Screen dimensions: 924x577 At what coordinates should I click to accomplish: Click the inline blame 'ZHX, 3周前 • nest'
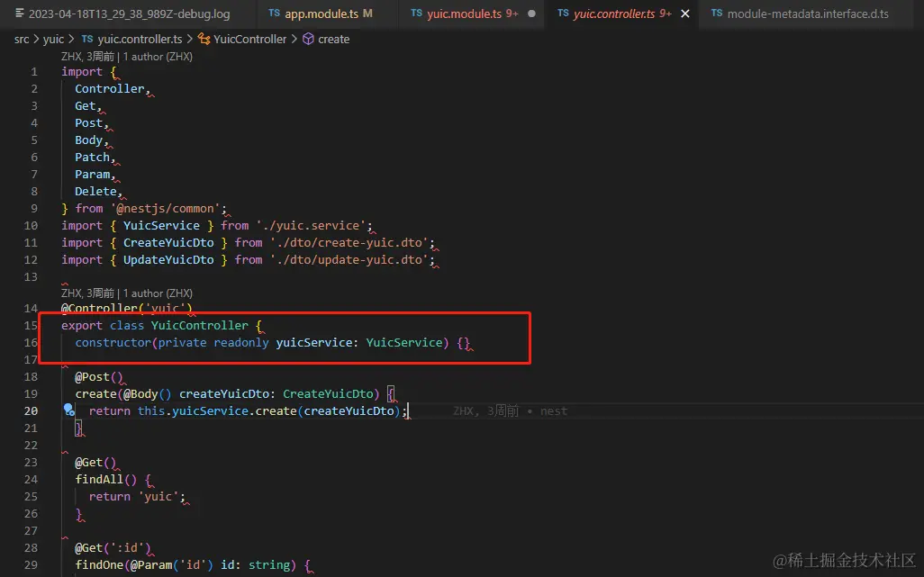[x=510, y=410]
